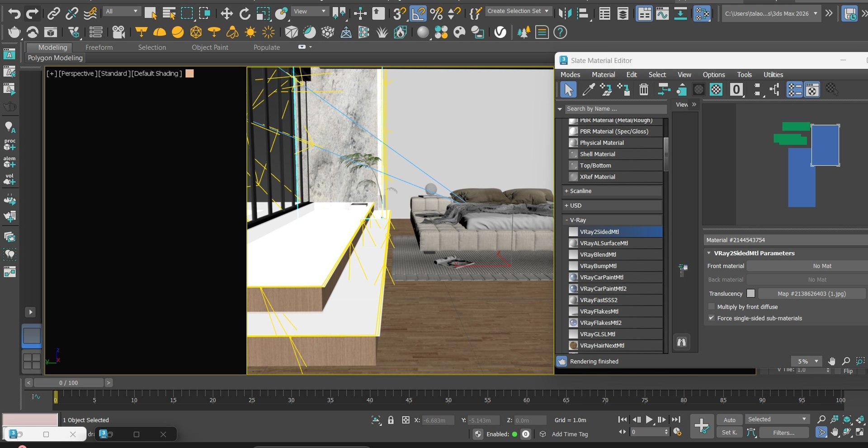This screenshot has width=868, height=448.
Task: Click the Front material 'No Mat' button
Action: (807, 266)
